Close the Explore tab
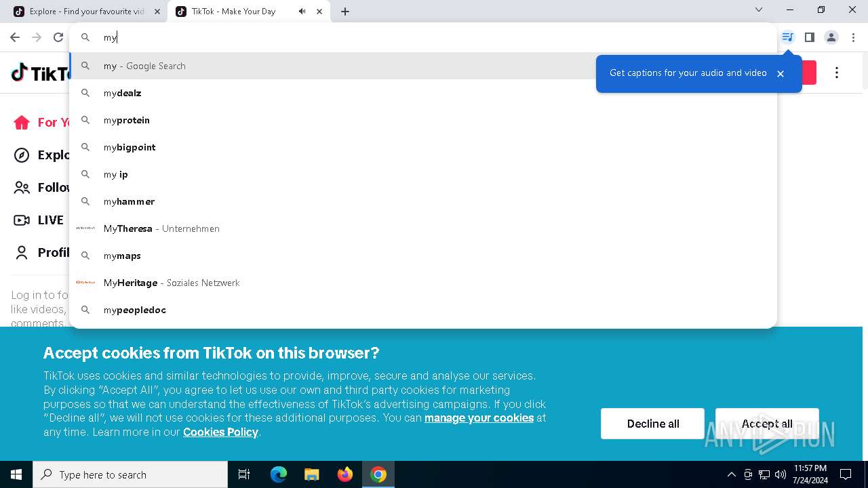The image size is (868, 488). click(157, 12)
